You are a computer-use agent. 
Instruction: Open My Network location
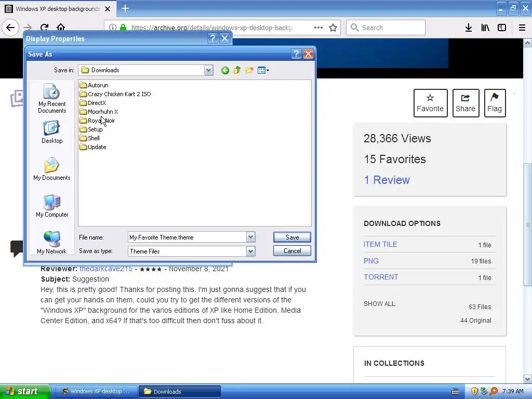point(52,243)
